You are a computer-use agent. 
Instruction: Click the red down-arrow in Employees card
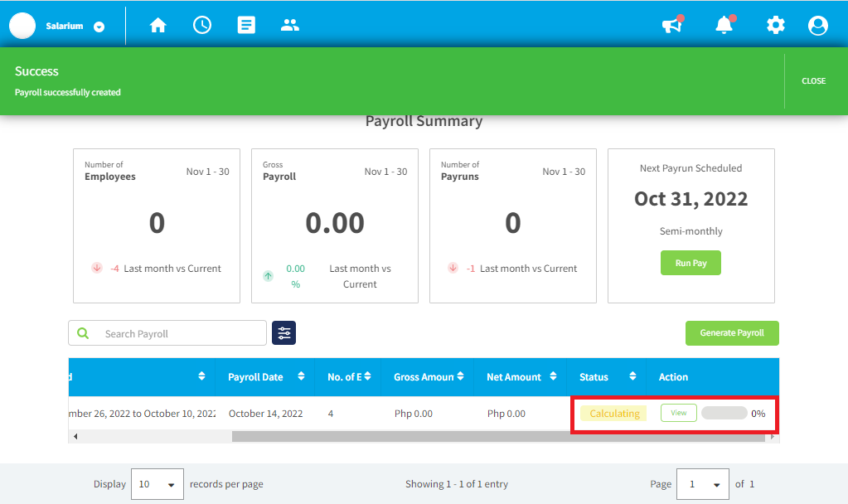tap(97, 268)
